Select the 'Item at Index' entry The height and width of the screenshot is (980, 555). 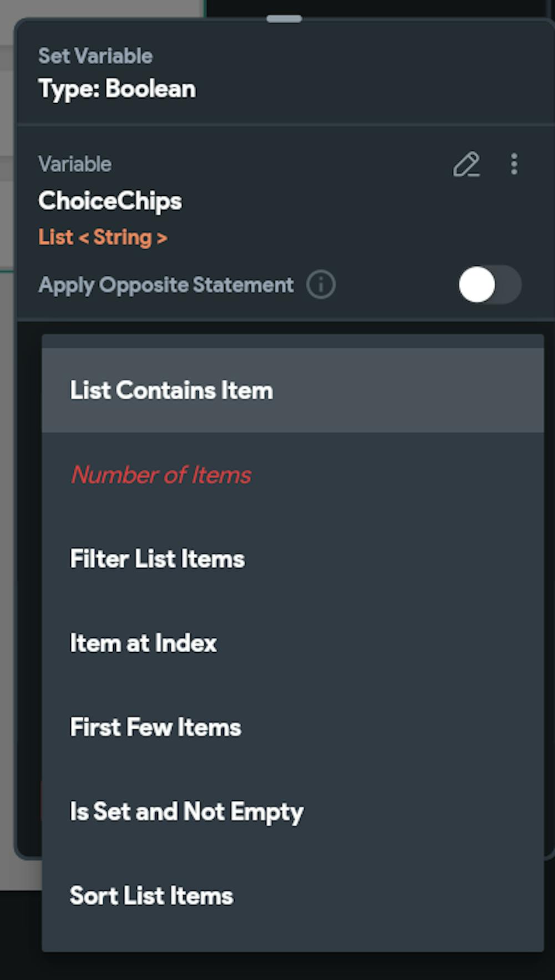143,643
